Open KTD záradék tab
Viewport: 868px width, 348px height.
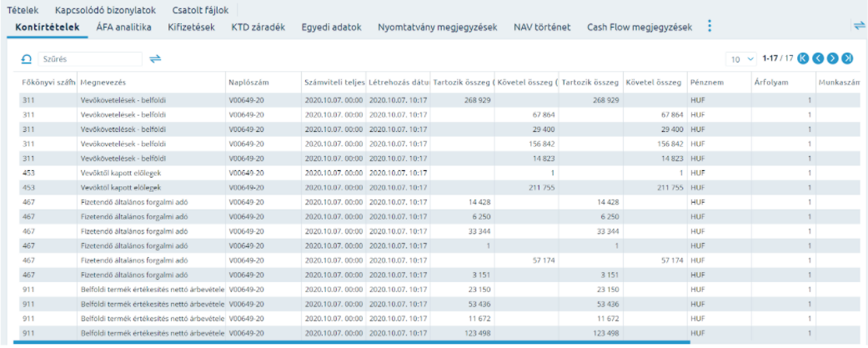pyautogui.click(x=258, y=28)
